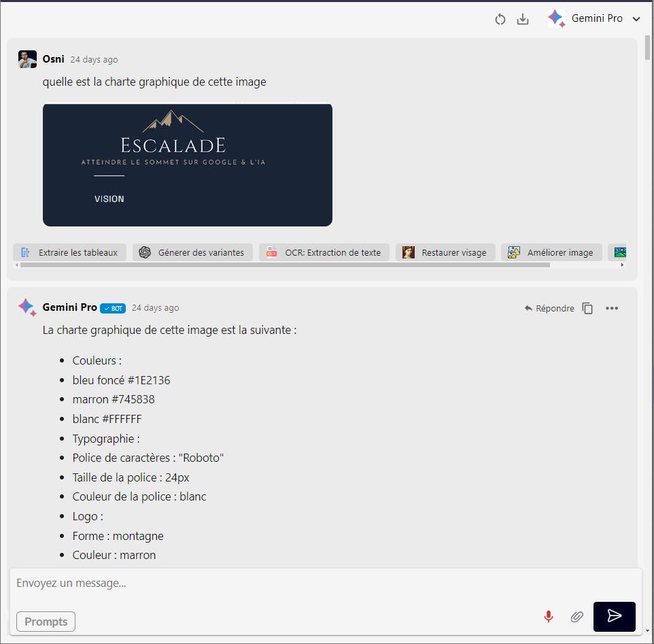Image resolution: width=654 pixels, height=644 pixels.
Task: Click the right arrow to reveal more action chips
Action: [x=622, y=266]
